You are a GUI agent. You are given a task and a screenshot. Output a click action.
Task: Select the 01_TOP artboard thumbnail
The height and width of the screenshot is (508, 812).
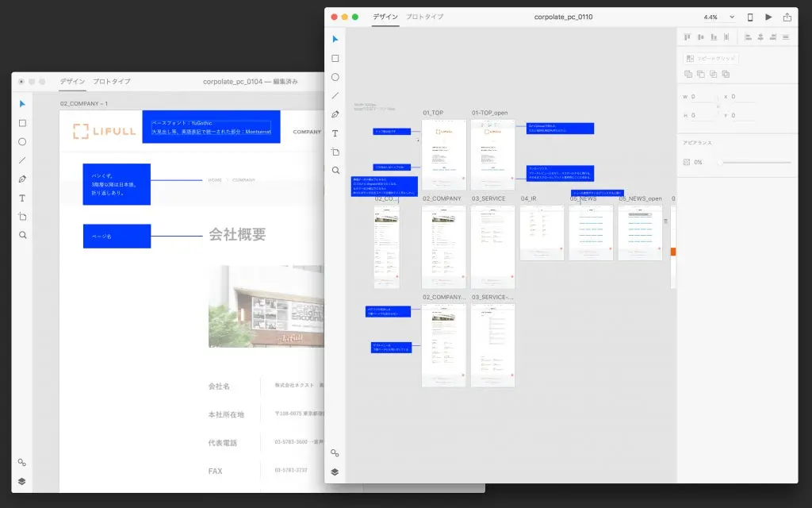pyautogui.click(x=444, y=155)
